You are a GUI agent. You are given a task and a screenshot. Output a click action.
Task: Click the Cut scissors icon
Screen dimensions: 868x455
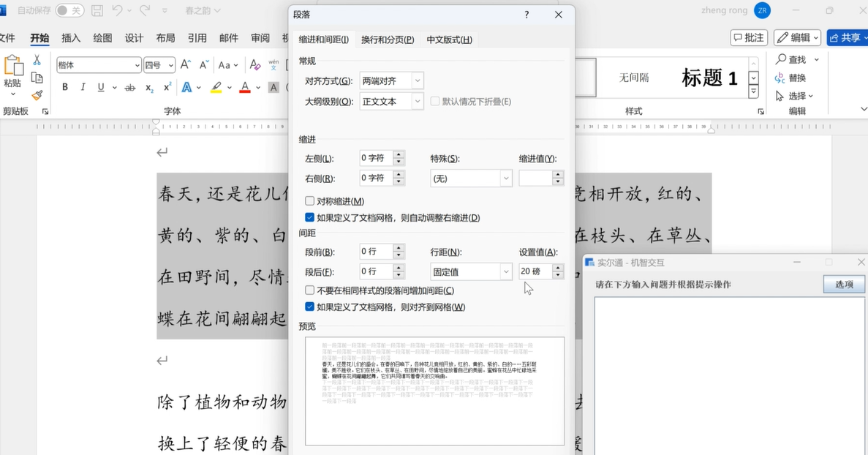pyautogui.click(x=37, y=60)
